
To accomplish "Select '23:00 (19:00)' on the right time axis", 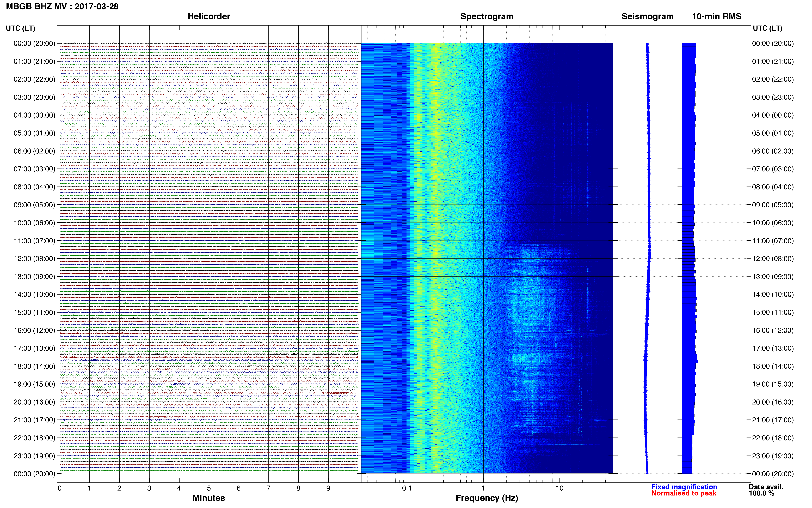I will point(773,456).
